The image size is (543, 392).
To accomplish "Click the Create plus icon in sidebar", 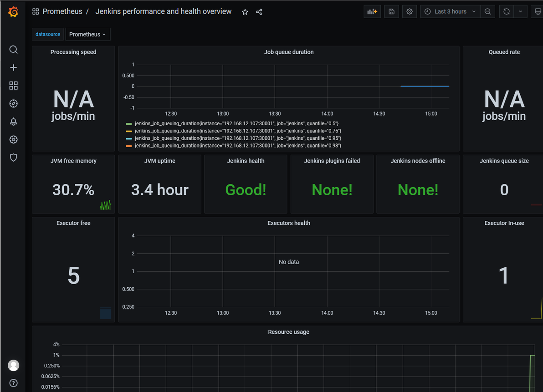I will tap(13, 67).
